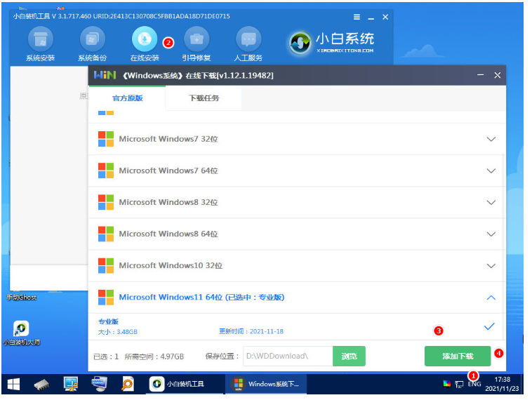Open the 小白装机大师 desktop shortcut
Image resolution: width=532 pixels, height=400 pixels.
tap(22, 329)
